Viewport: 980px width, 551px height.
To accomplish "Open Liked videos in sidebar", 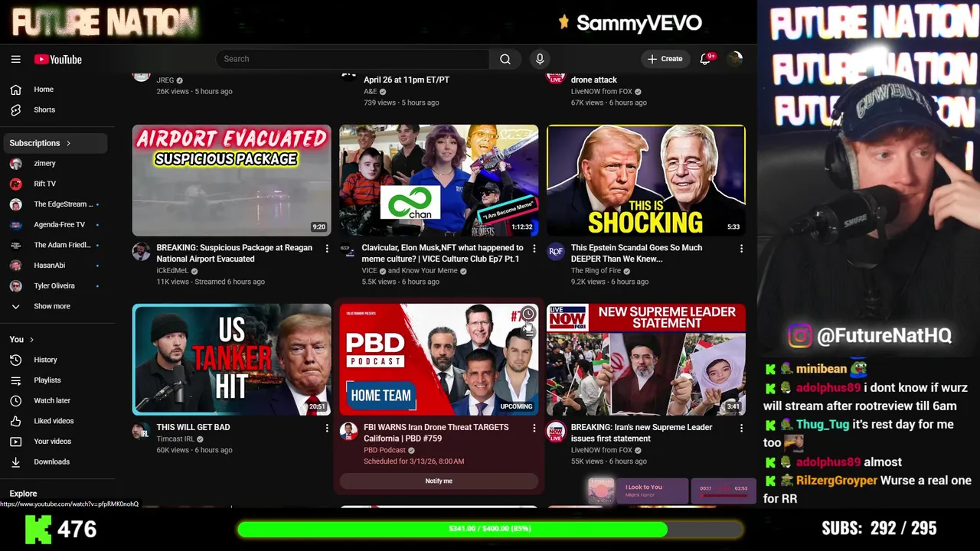I will coord(54,421).
